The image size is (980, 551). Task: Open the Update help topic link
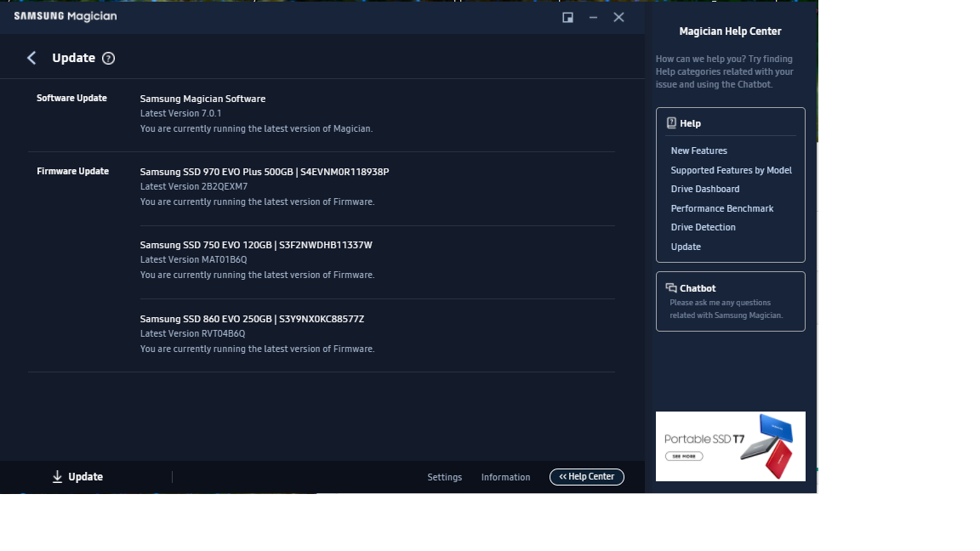[x=686, y=247]
